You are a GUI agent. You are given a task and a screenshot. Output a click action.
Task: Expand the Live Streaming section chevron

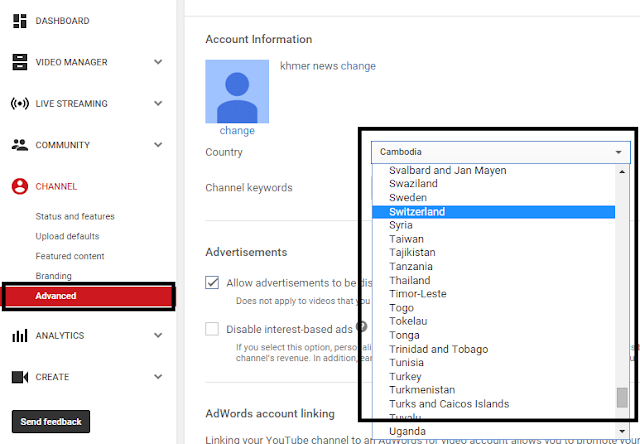[x=158, y=104]
